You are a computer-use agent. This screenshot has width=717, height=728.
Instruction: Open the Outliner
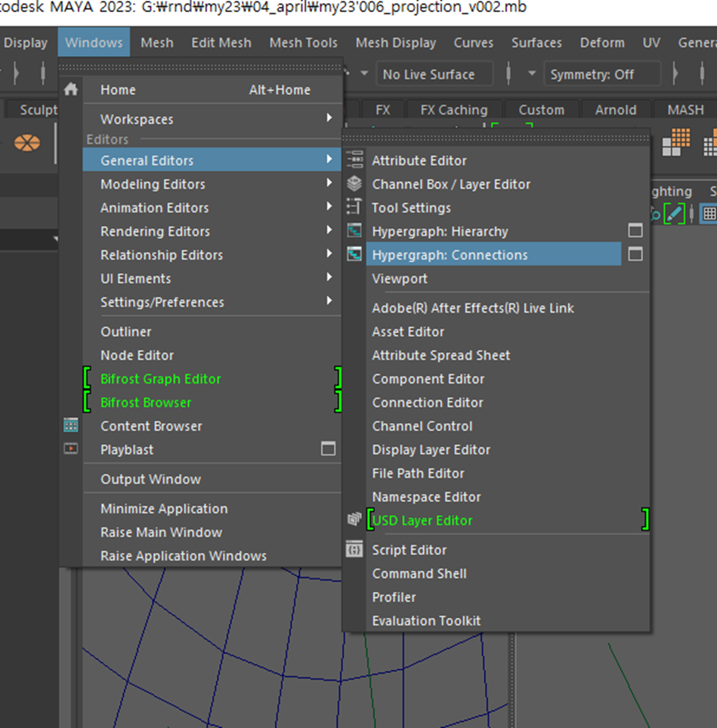212,332
